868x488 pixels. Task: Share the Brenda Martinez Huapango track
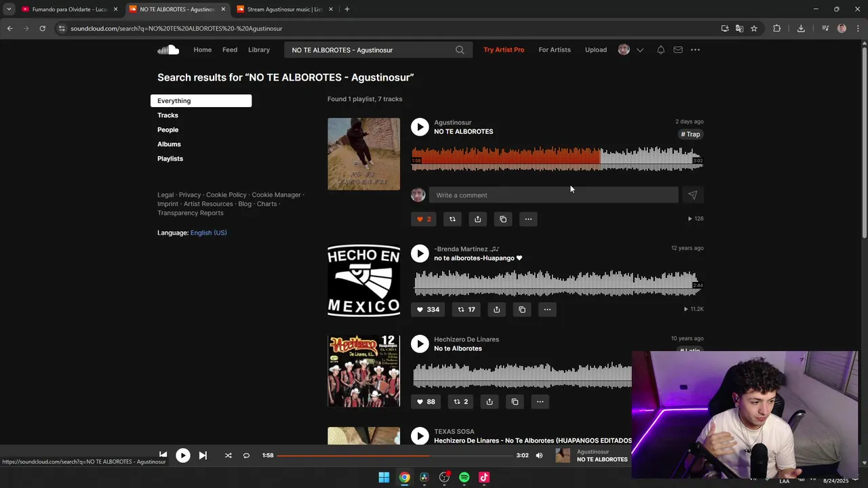coord(496,310)
